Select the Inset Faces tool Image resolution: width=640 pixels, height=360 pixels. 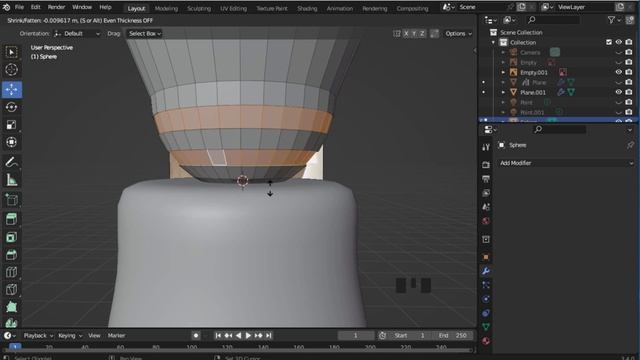tap(11, 237)
